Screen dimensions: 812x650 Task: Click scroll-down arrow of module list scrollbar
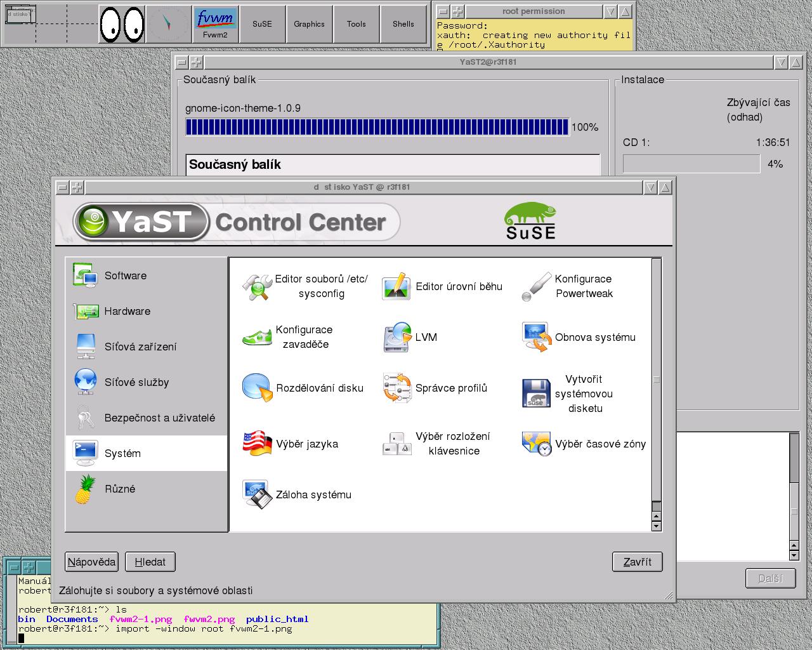click(x=657, y=526)
